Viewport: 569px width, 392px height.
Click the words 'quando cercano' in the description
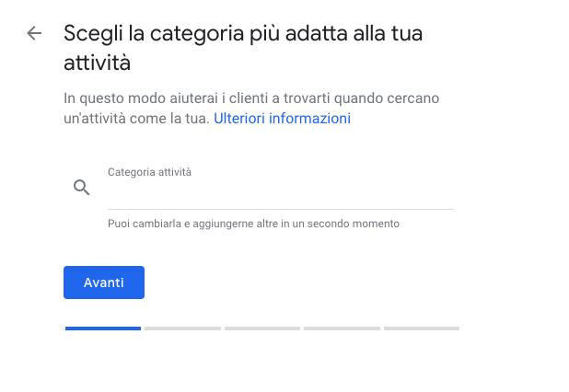[387, 98]
